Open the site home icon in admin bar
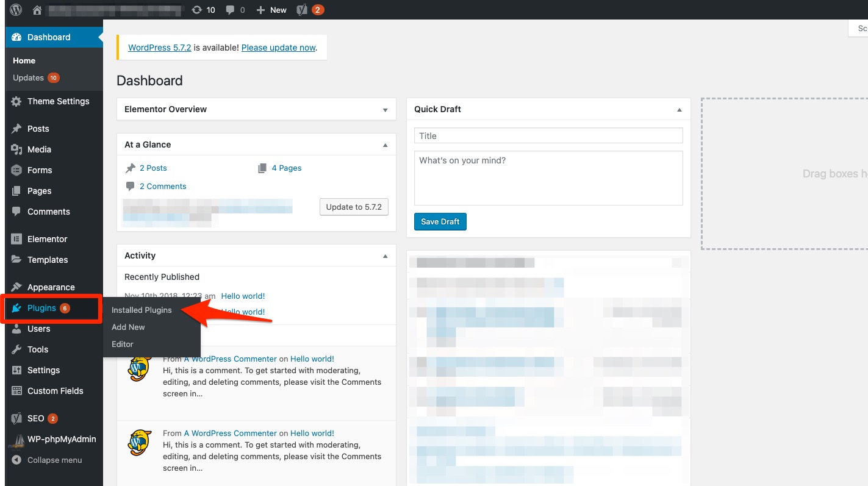868x486 pixels. coord(38,10)
